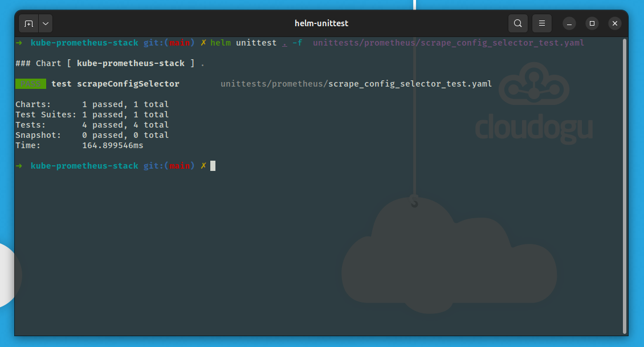Viewport: 644px width, 347px height.
Task: Click 'kube-prometheus-stack' in the bottom prompt
Action: coord(84,166)
